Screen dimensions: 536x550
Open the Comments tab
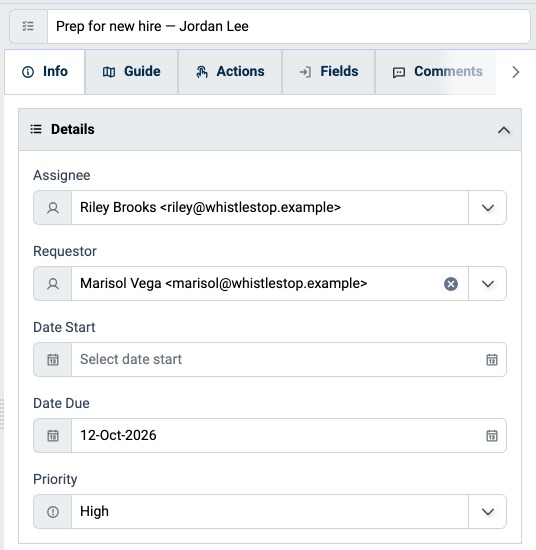click(x=436, y=72)
